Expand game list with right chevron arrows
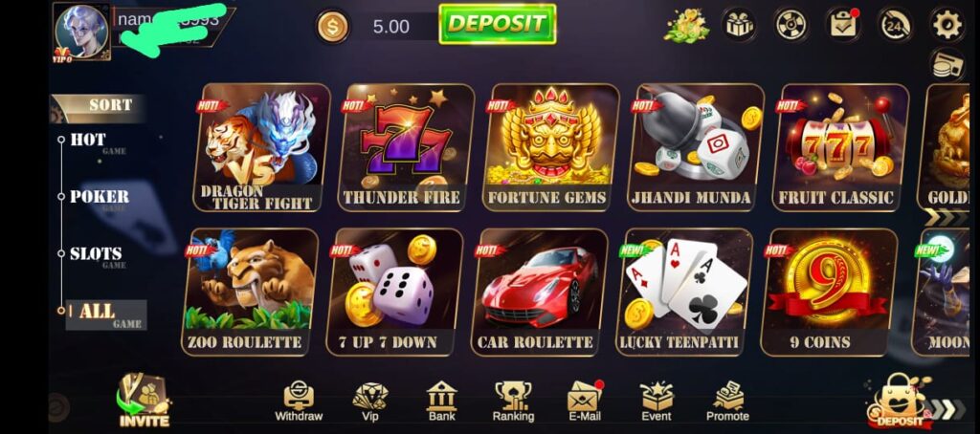The height and width of the screenshot is (434, 980). point(946,217)
